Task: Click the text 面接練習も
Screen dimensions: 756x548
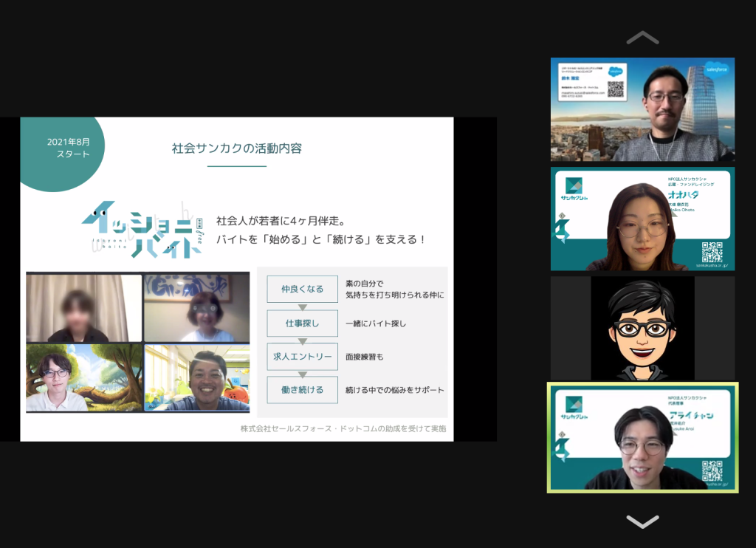Action: (x=365, y=357)
